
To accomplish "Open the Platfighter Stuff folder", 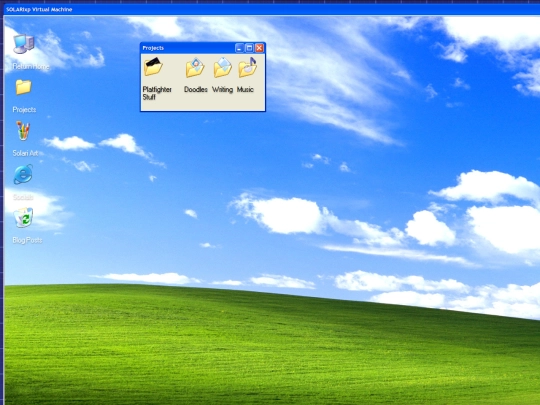I will pyautogui.click(x=153, y=67).
